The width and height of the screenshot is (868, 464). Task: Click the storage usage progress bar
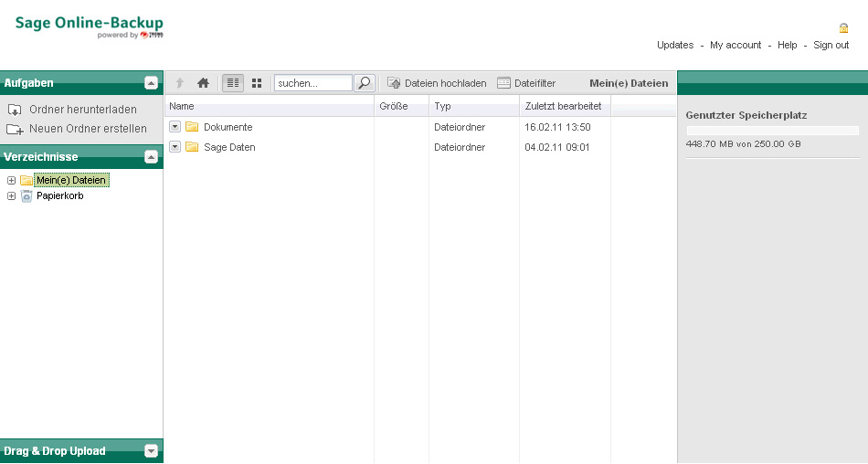pyautogui.click(x=772, y=131)
